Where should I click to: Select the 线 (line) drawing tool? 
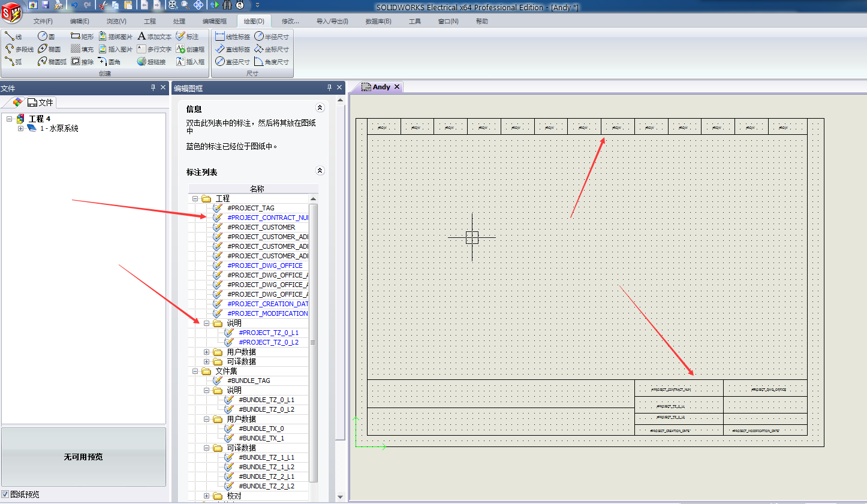coord(13,37)
